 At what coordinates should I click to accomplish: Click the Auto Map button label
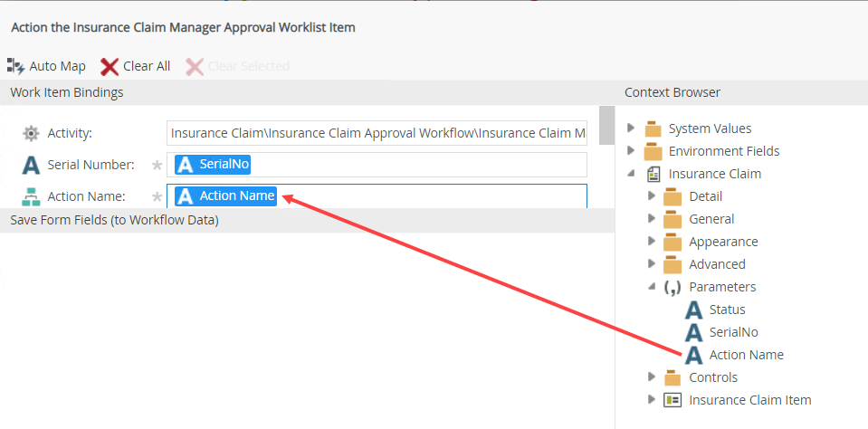(58, 66)
